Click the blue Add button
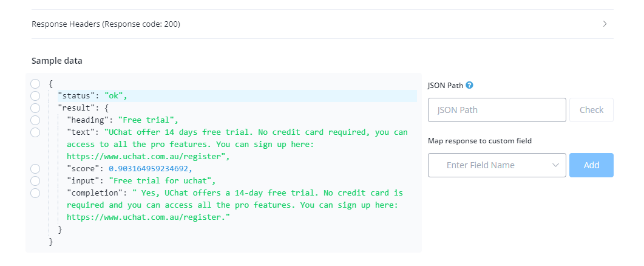 tap(591, 165)
